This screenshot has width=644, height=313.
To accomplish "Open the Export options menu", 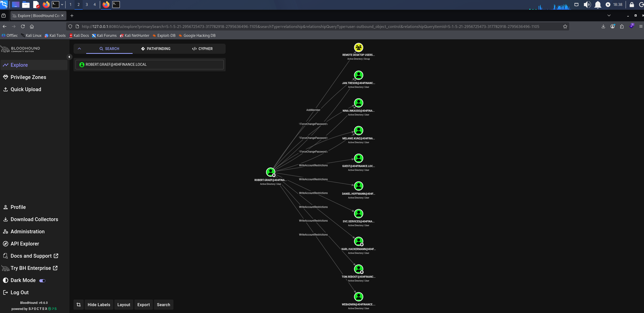I will point(144,305).
